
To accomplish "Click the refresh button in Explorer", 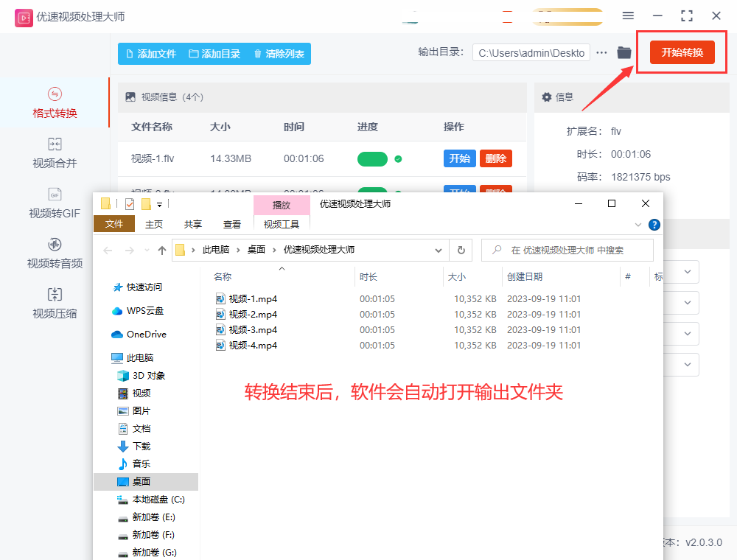I will pyautogui.click(x=461, y=251).
